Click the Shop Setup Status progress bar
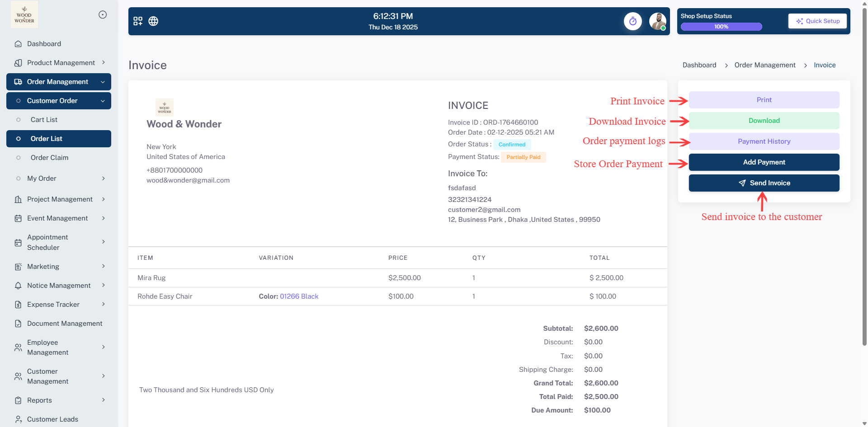Screen dimensions: 868x427 721,27
